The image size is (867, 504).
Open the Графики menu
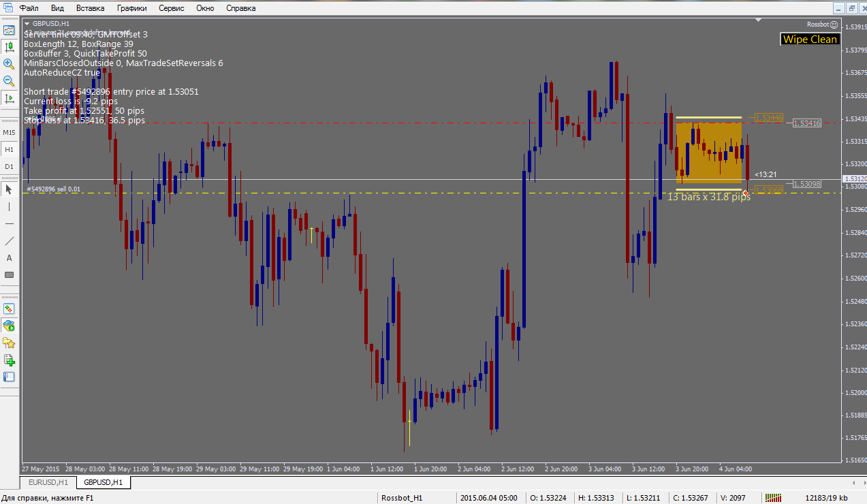[x=131, y=8]
